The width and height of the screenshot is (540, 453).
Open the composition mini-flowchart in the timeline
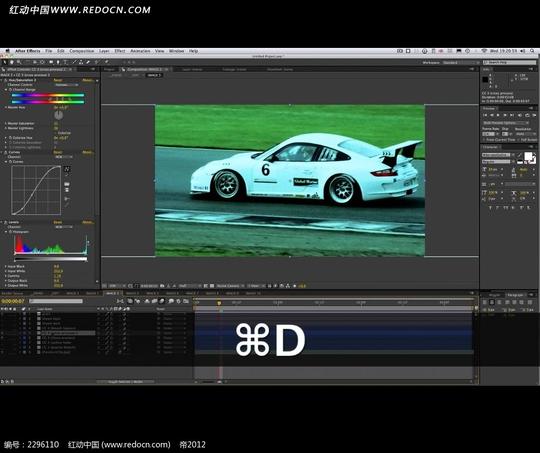pyautogui.click(x=120, y=301)
